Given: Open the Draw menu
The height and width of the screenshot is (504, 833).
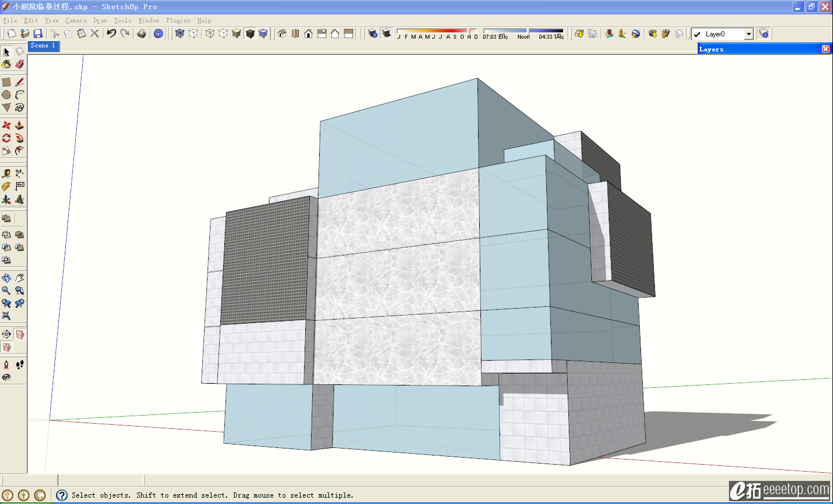Looking at the screenshot, I should pos(100,20).
